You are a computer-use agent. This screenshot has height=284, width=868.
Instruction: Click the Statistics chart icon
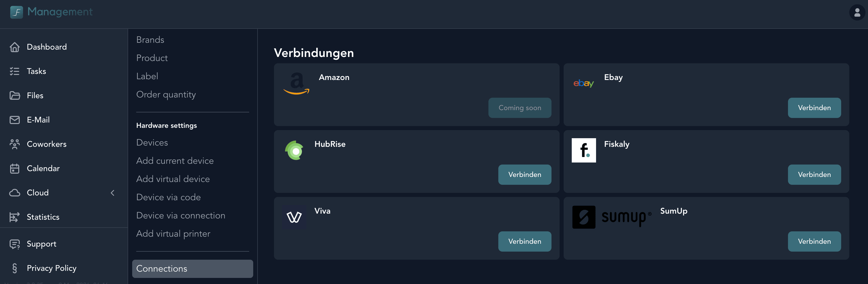pos(15,217)
